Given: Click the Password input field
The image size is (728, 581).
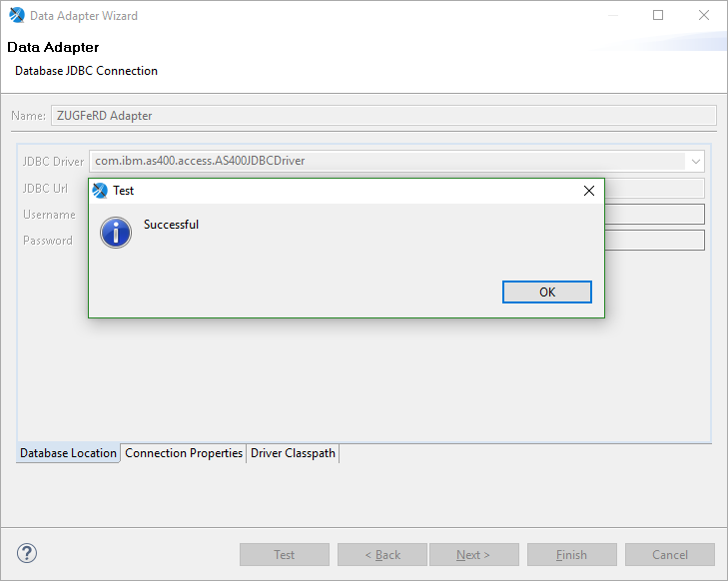Looking at the screenshot, I should 654,241.
